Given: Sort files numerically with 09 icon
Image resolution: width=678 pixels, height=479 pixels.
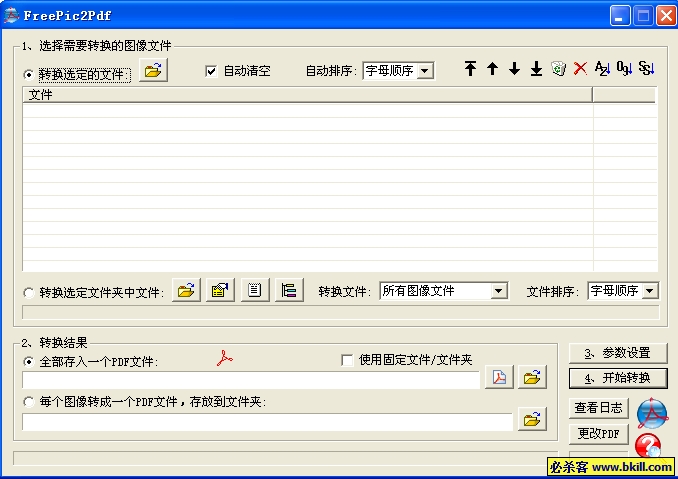Looking at the screenshot, I should pos(624,68).
